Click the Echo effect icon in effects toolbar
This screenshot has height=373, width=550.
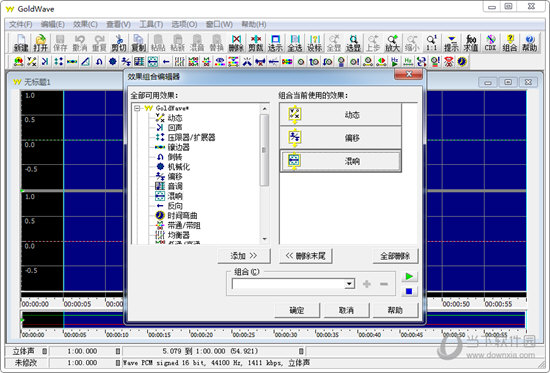pos(45,62)
